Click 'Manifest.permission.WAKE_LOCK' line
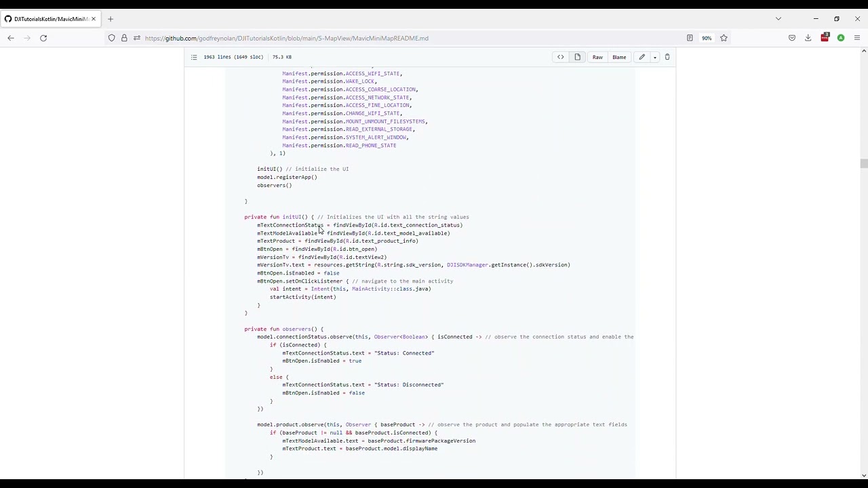Image resolution: width=868 pixels, height=488 pixels. (328, 81)
